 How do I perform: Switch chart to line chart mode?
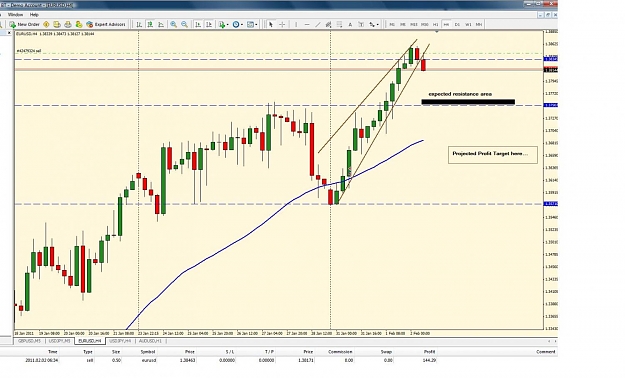(x=161, y=24)
